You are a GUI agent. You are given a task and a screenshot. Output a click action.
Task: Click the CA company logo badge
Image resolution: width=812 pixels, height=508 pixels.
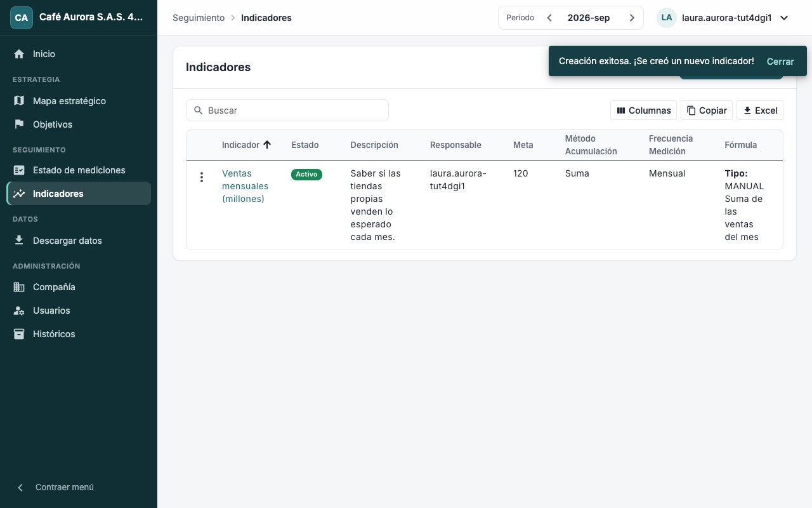pyautogui.click(x=22, y=18)
